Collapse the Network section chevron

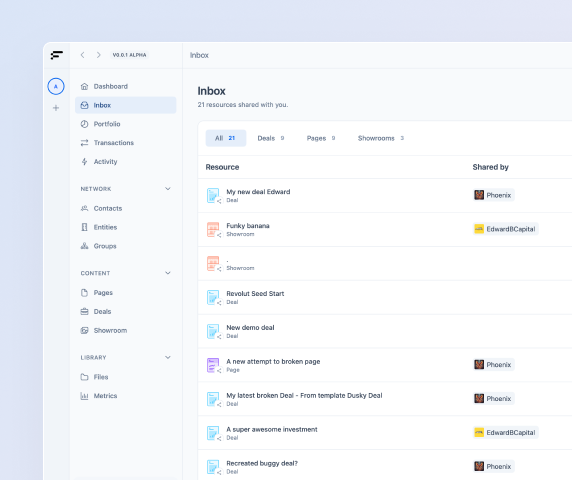tap(168, 189)
